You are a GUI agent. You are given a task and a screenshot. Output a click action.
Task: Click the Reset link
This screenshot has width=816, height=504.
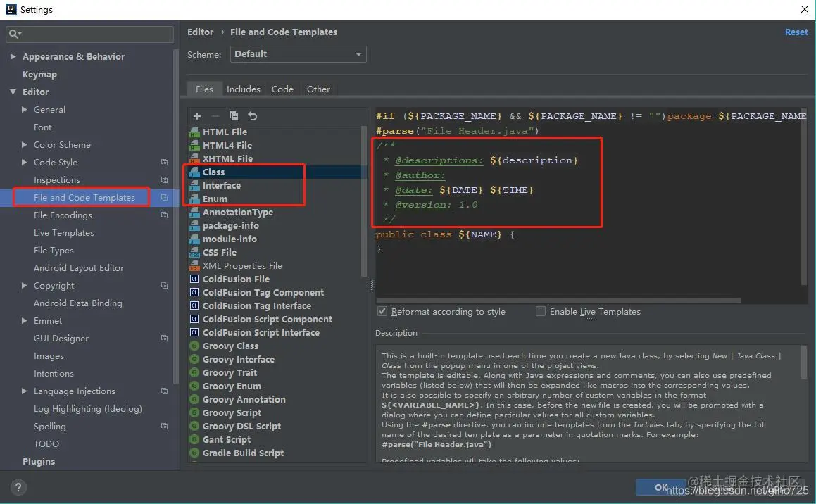click(796, 32)
